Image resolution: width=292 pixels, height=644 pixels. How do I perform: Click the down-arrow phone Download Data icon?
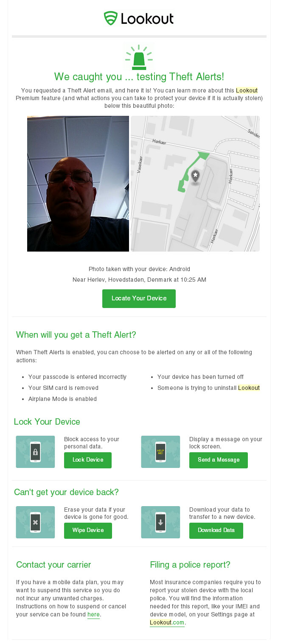point(160,522)
